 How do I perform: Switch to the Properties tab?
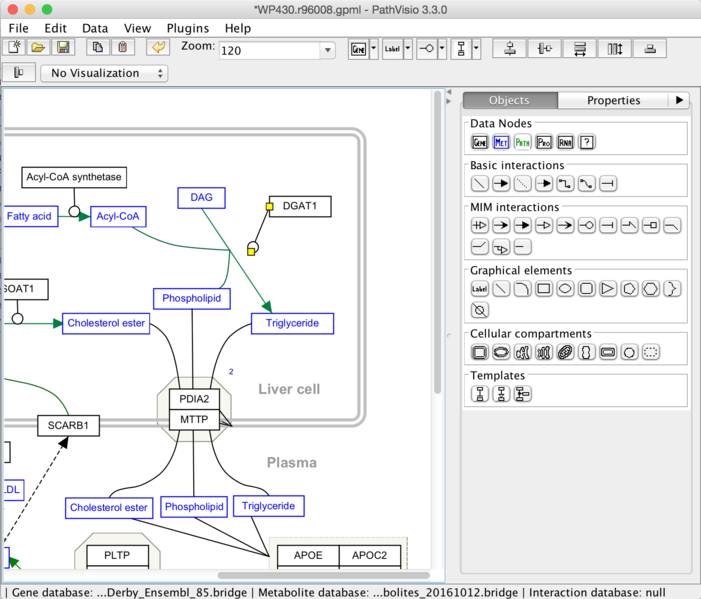pos(613,100)
